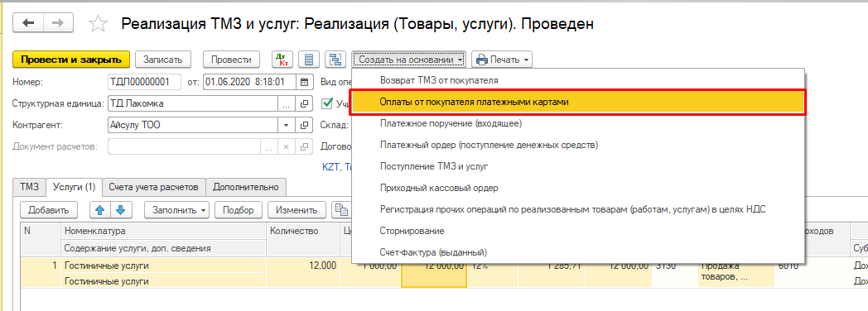The width and height of the screenshot is (868, 311).
Task: Expand the Заполнить dropdown
Action: [x=176, y=210]
